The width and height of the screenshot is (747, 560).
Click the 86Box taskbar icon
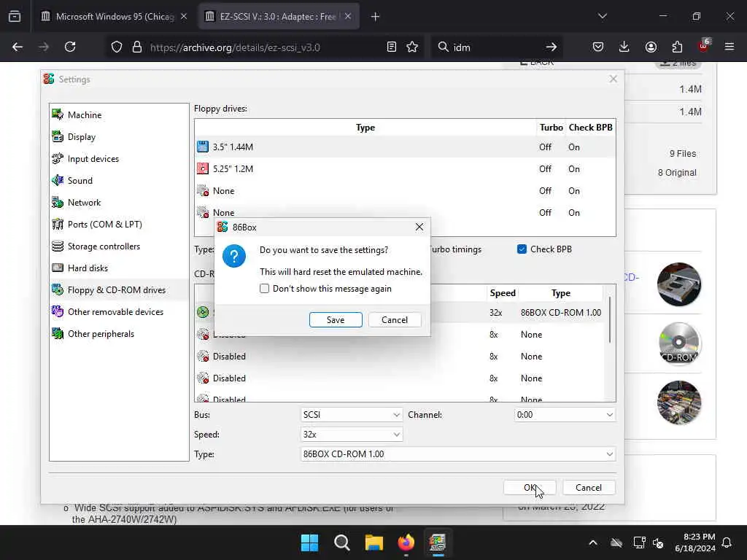438,542
